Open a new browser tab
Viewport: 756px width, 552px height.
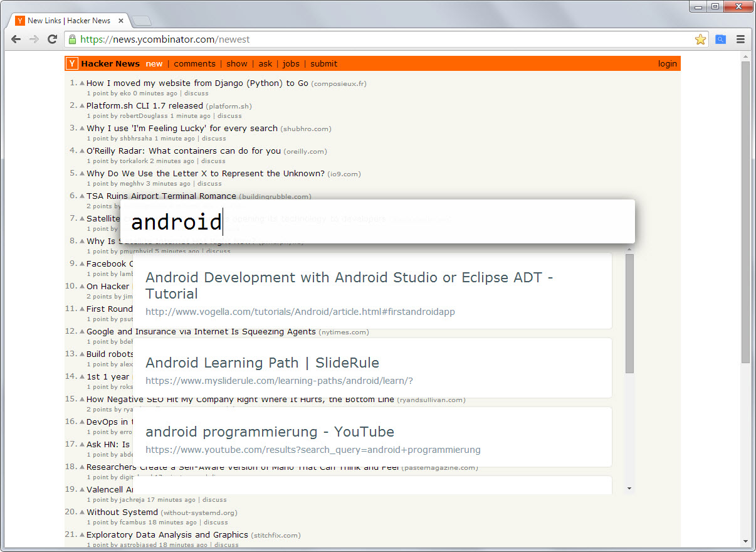(142, 21)
